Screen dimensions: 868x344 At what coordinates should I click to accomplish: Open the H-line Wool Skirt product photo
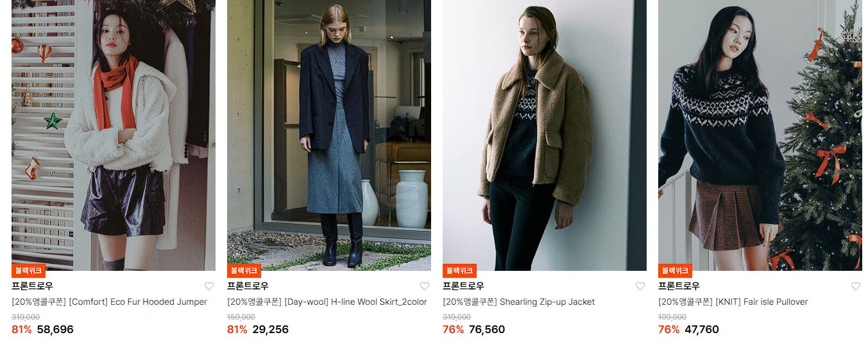pos(329,135)
